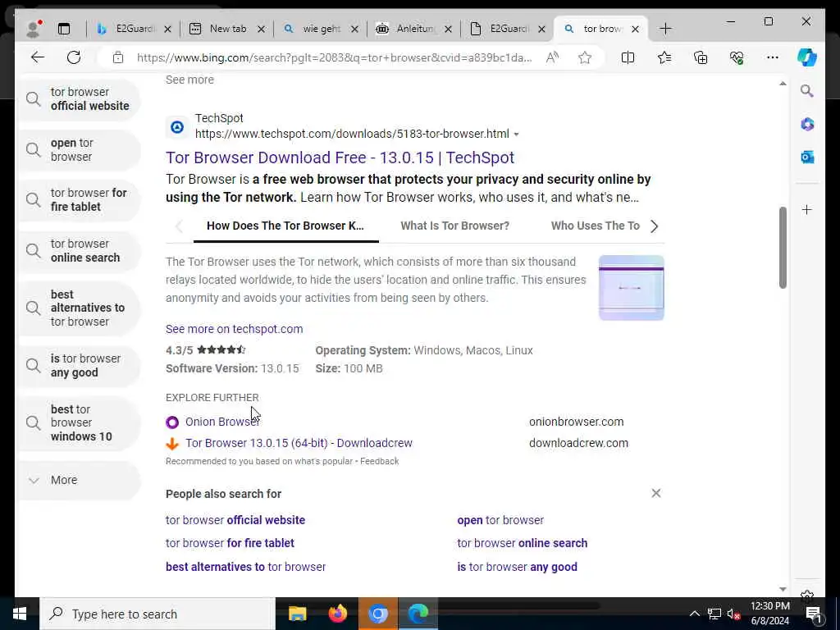Viewport: 840px width, 630px height.
Task: Add an app to sidebar with plus
Action: 807,209
